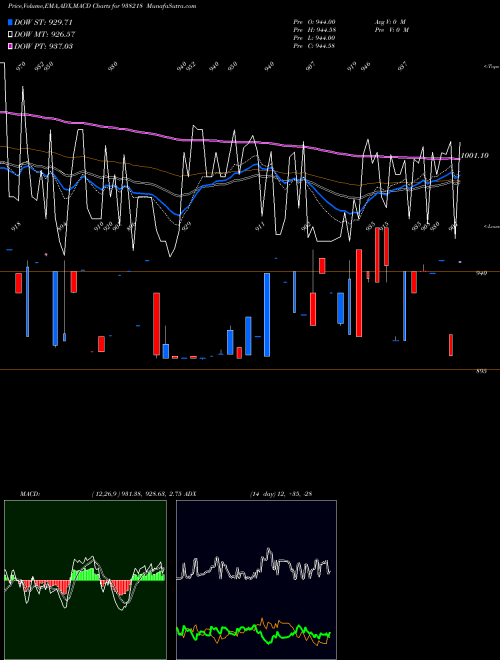Click the 'Avg V: 0 M' volume text

[389, 22]
